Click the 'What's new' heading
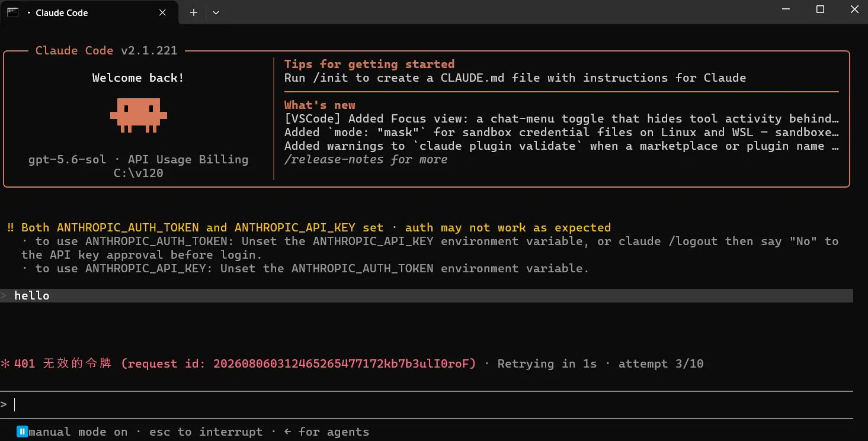Screen dimensions: 868x441 pos(319,105)
